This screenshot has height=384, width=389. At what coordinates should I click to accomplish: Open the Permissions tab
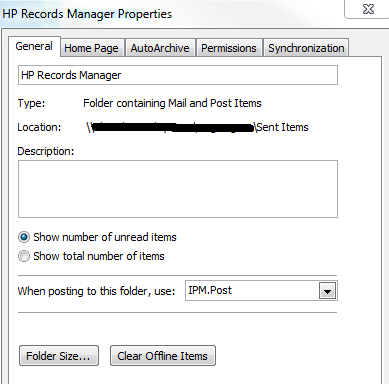pyautogui.click(x=229, y=48)
